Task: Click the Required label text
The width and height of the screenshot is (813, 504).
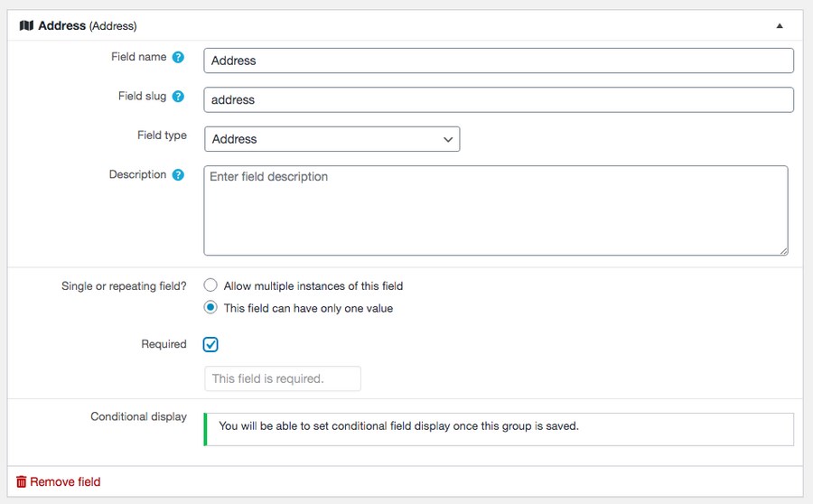Action: click(x=164, y=344)
